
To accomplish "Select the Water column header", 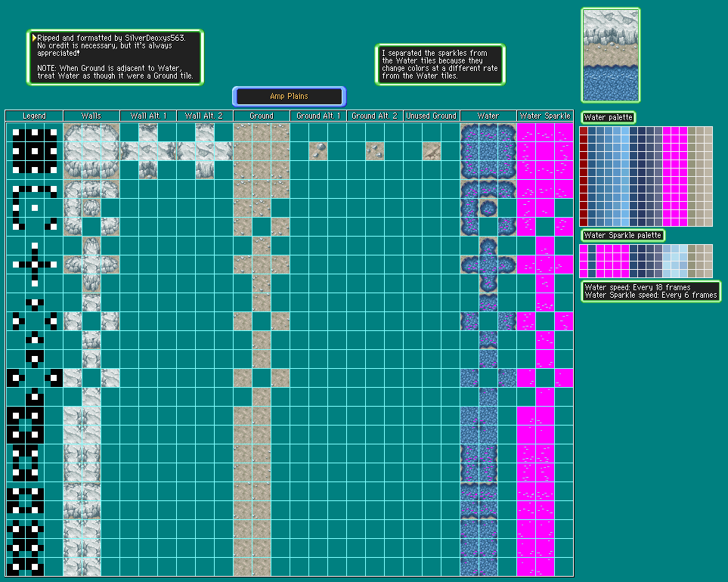I will (x=488, y=116).
